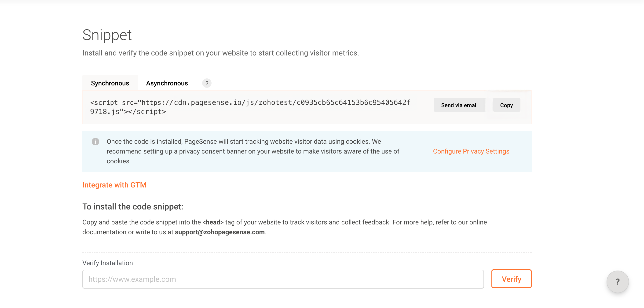Open the floating help button
Image resolution: width=644 pixels, height=308 pixels.
point(617,282)
